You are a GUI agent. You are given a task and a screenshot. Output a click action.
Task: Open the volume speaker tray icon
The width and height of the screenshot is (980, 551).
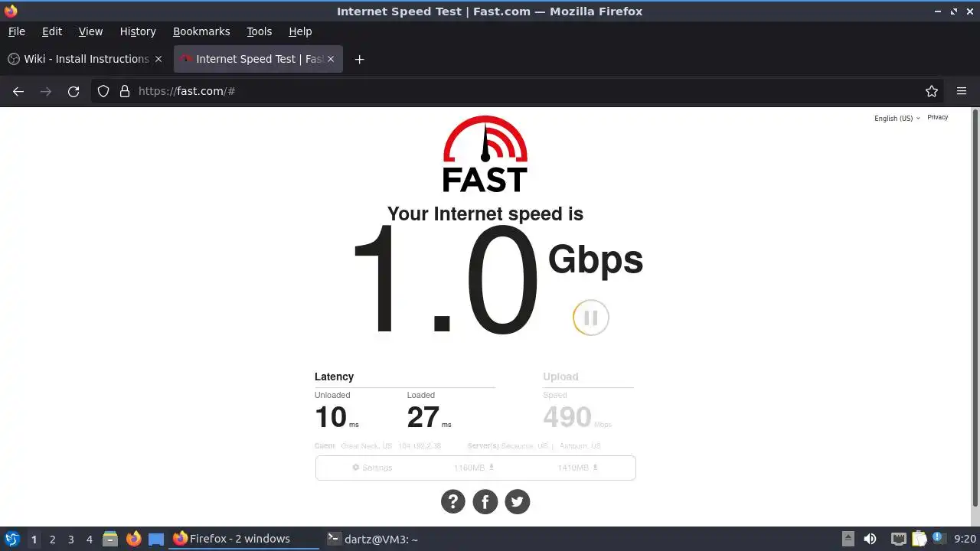tap(870, 539)
